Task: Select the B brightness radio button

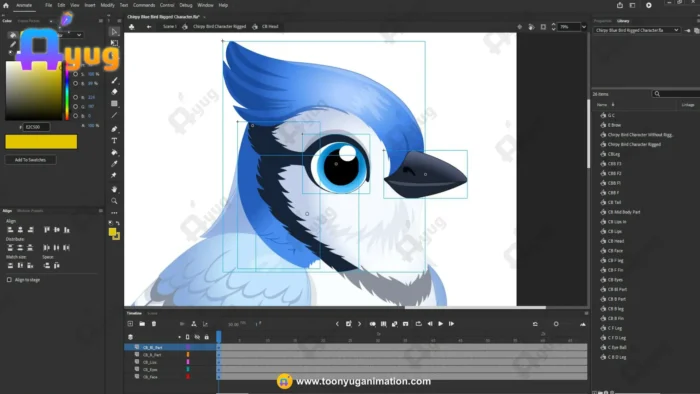Action: 75,83
